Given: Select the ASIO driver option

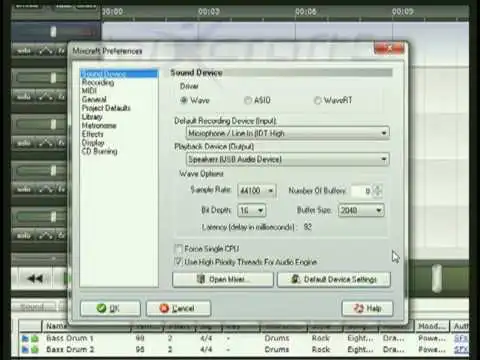Looking at the screenshot, I should click(x=248, y=100).
